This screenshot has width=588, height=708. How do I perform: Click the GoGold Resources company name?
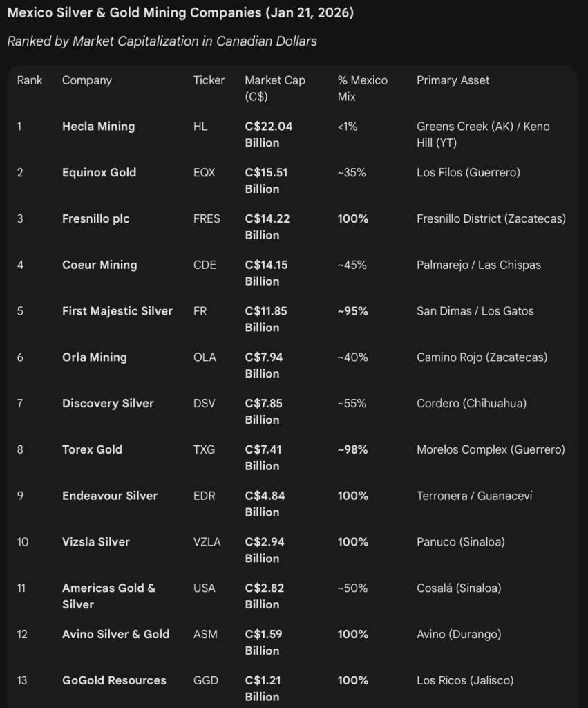(114, 680)
